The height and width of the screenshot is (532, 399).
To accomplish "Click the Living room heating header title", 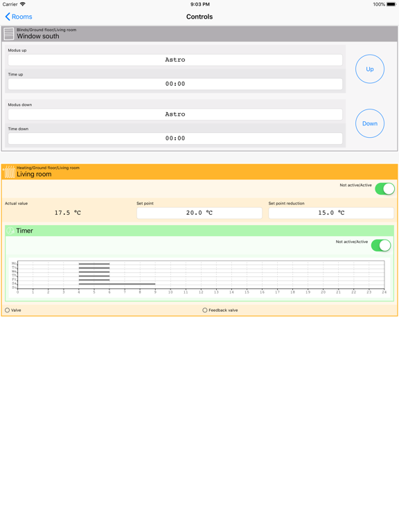I will (34, 175).
